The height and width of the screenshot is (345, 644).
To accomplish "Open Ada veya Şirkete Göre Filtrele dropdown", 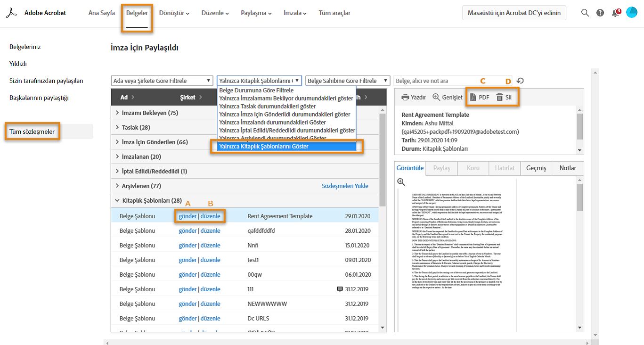I will point(162,81).
